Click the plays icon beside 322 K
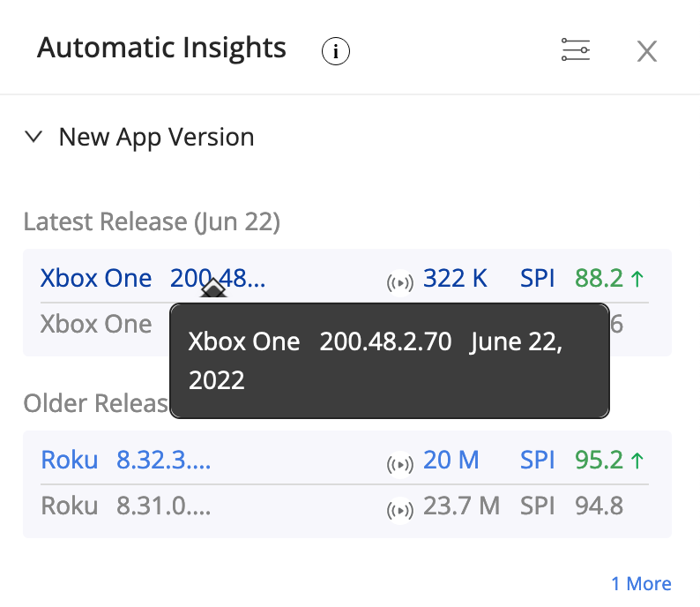This screenshot has width=700, height=607. click(x=400, y=282)
